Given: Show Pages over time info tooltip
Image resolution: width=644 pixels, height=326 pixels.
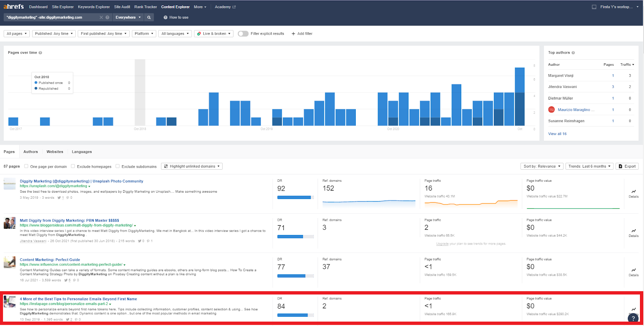Looking at the screenshot, I should (40, 53).
